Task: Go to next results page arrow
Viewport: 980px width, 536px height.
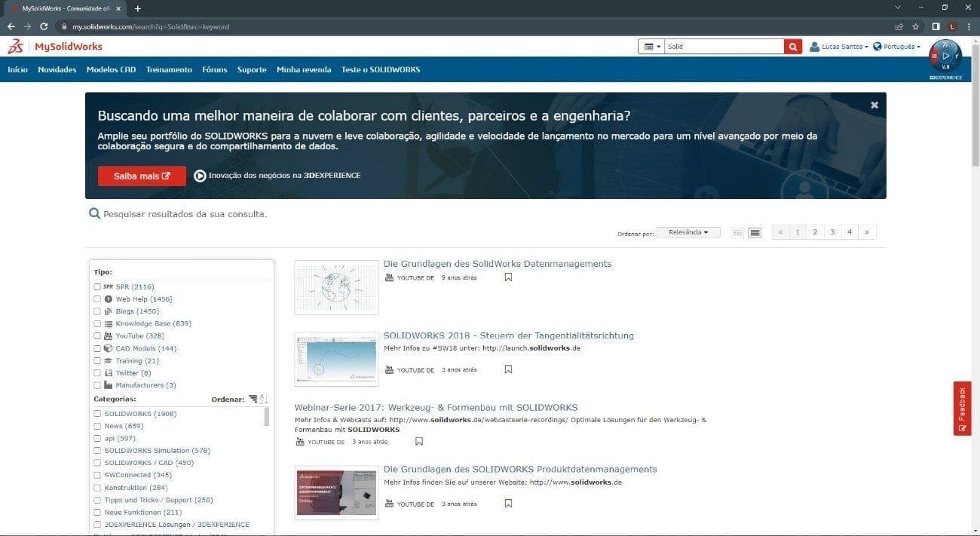Action: tap(867, 232)
